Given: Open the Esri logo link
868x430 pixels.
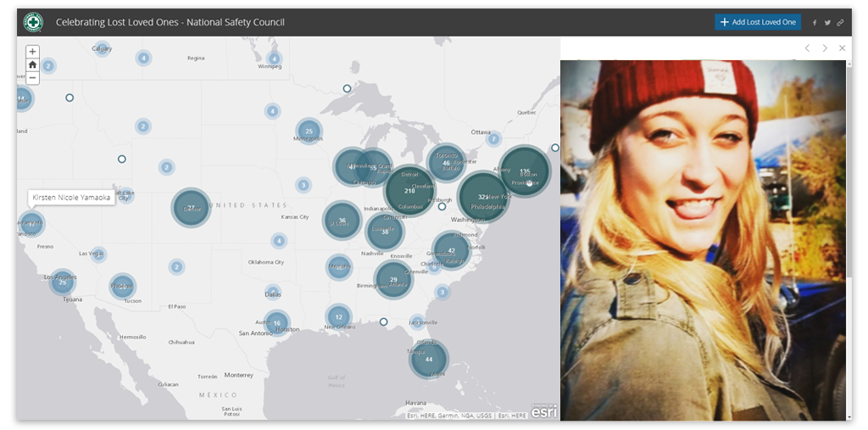Looking at the screenshot, I should 543,411.
